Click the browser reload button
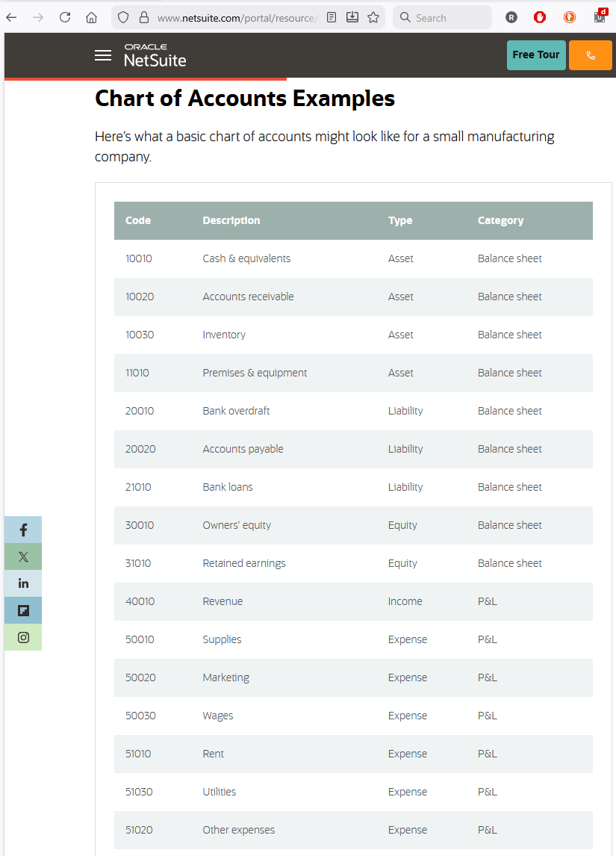 click(65, 17)
